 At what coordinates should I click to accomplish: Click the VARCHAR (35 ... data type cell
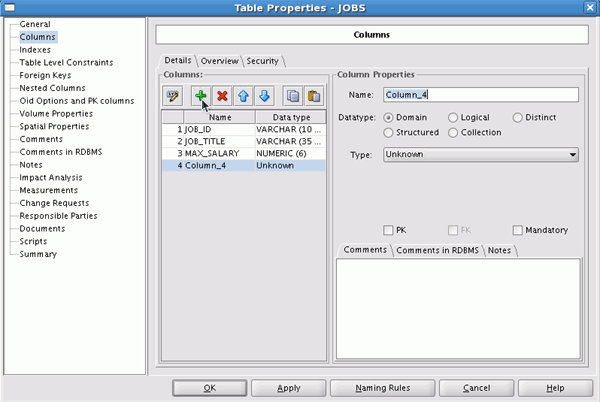coord(290,142)
